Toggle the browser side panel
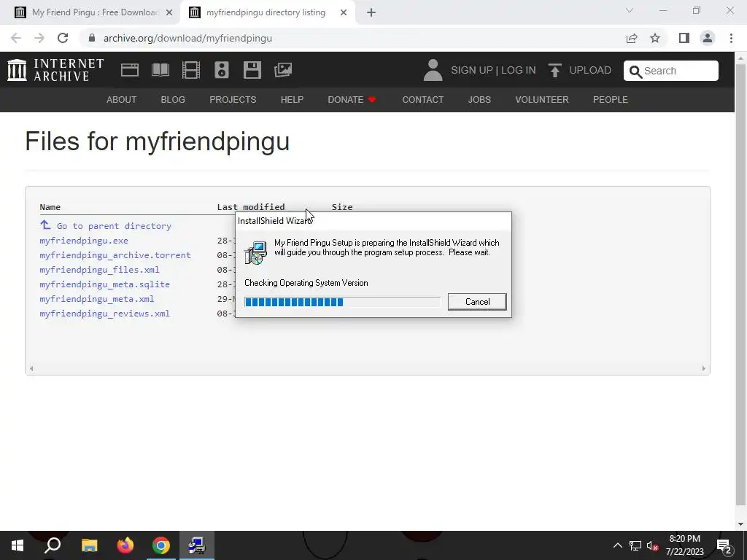This screenshot has width=747, height=560. click(x=684, y=38)
